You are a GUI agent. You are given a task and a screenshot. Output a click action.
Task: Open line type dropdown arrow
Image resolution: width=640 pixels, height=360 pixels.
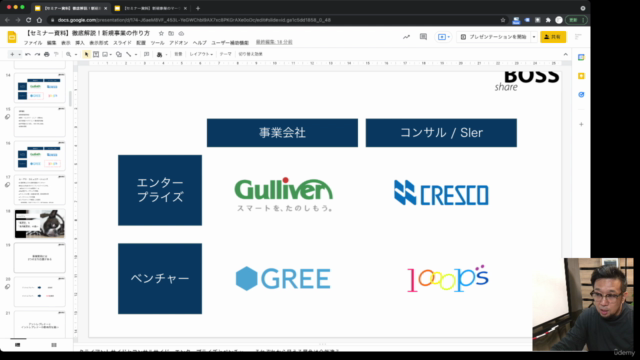click(x=136, y=54)
